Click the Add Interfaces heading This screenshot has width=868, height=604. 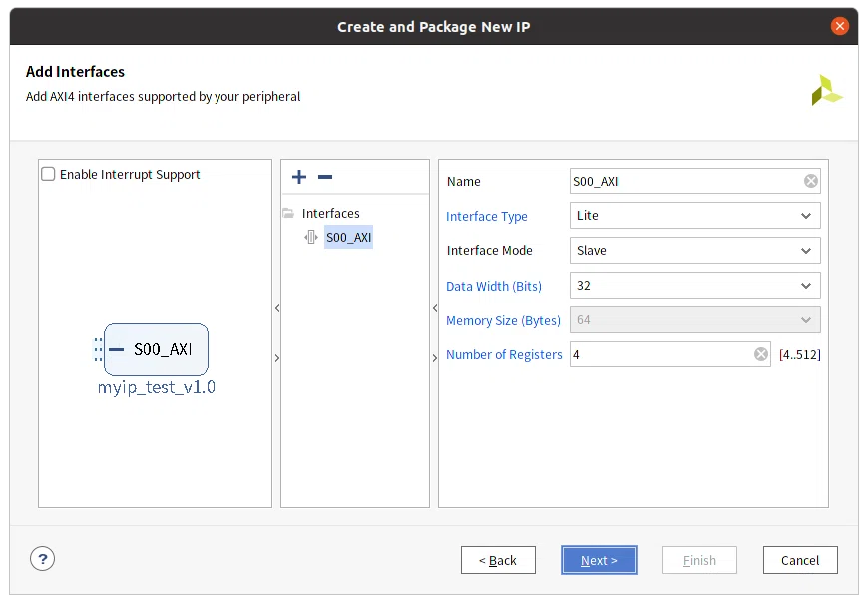[75, 72]
